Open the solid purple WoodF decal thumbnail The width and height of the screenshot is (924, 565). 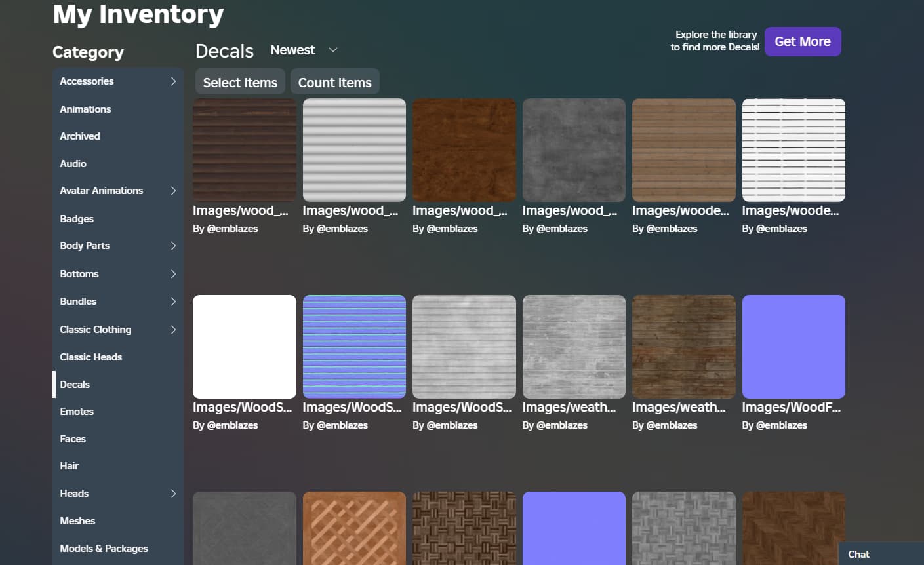(x=793, y=347)
